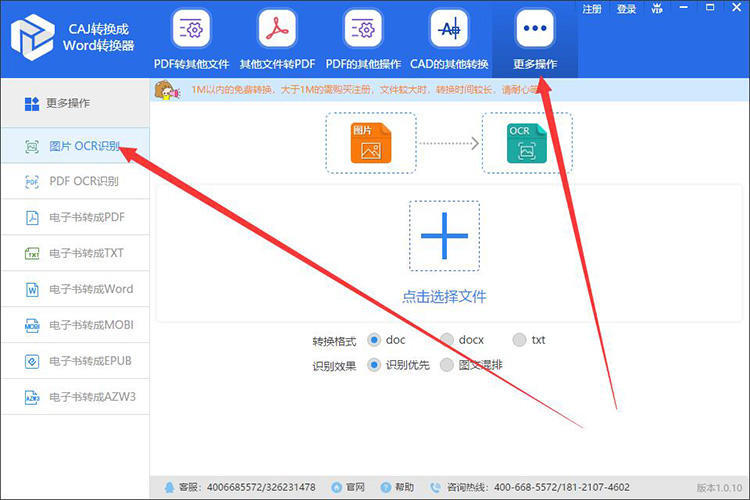
Task: Open the 更多操作 three-dots icon
Action: (x=535, y=29)
